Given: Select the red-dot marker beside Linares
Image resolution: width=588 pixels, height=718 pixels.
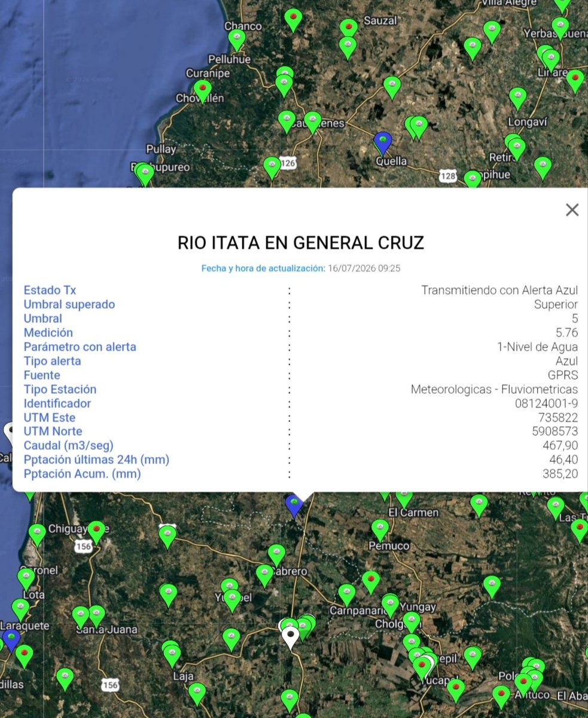Looking at the screenshot, I should [x=575, y=81].
